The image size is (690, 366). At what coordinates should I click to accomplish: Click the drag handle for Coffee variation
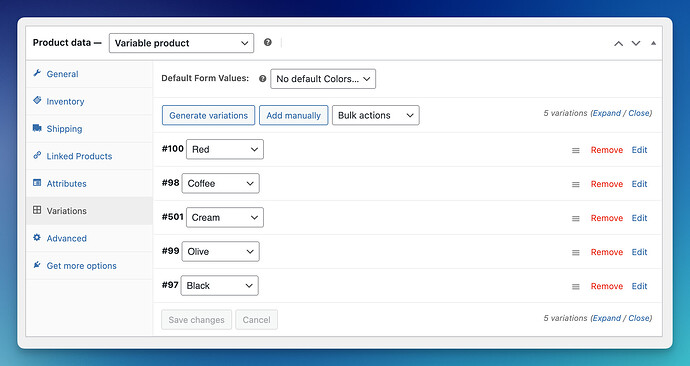click(576, 185)
